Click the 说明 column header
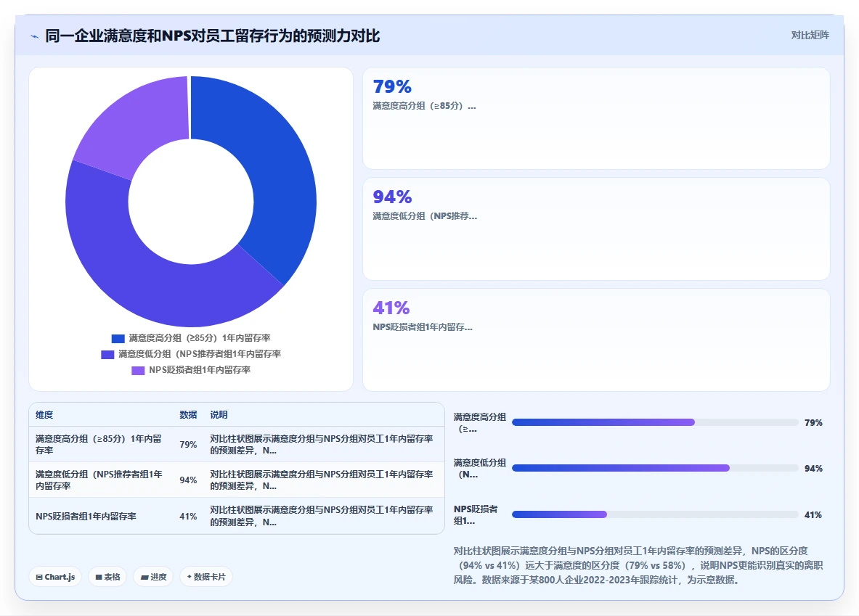859x616 pixels. (x=219, y=414)
